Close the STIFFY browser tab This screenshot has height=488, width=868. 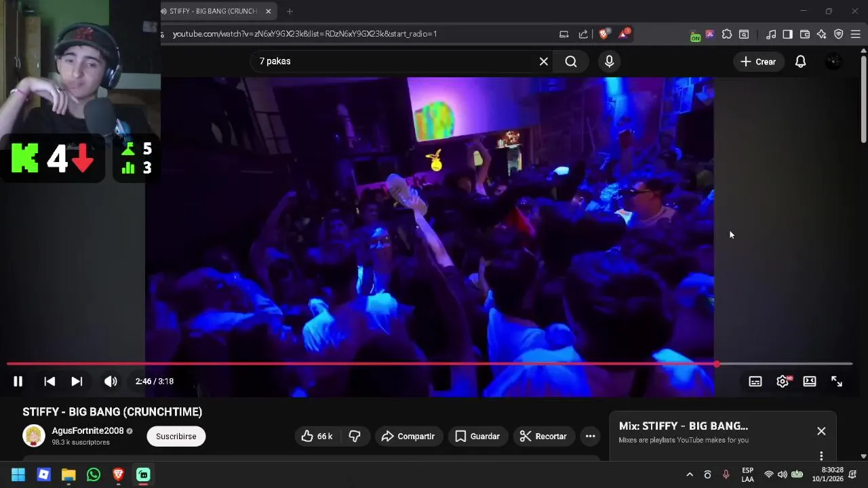269,11
